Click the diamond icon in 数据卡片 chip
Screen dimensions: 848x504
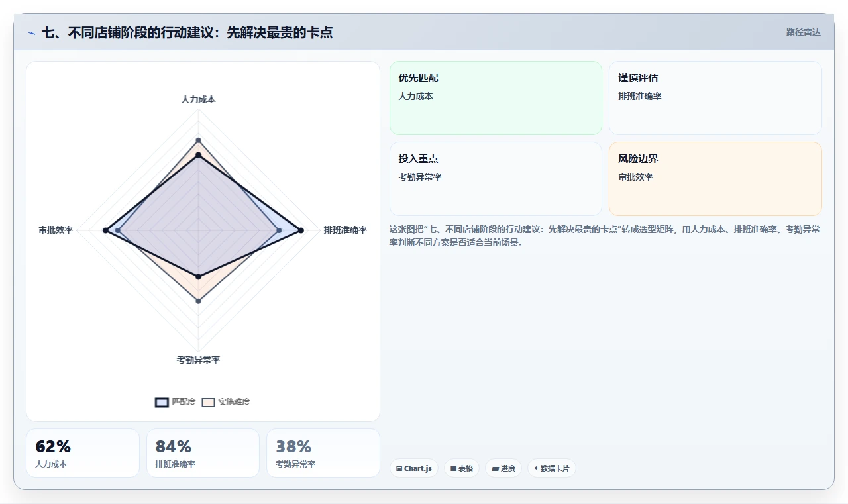pos(536,468)
